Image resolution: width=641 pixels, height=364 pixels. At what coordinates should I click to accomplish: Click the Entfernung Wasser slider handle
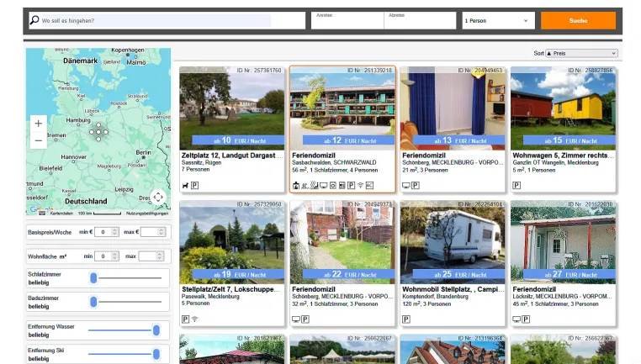(x=156, y=330)
